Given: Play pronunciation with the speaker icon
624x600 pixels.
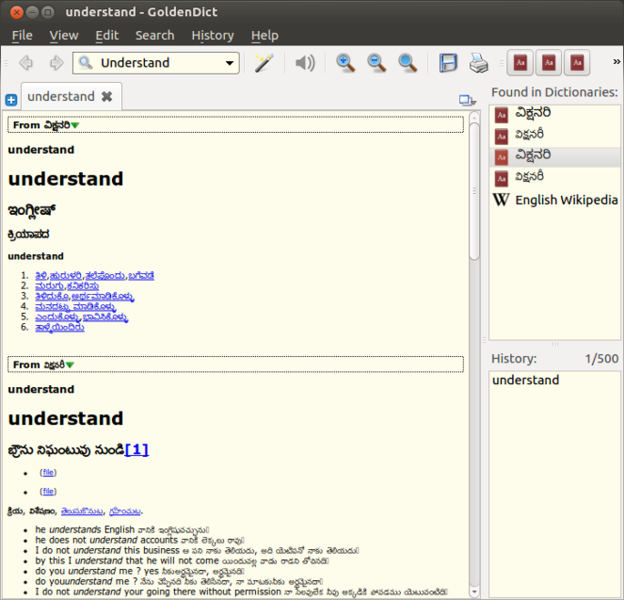Looking at the screenshot, I should coord(305,63).
